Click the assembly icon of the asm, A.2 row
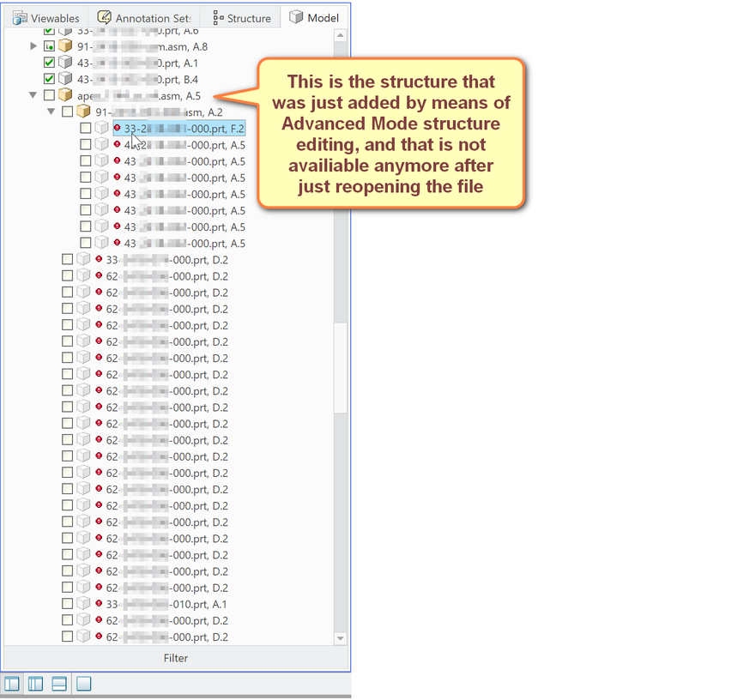The height and width of the screenshot is (700, 756). pos(83,112)
